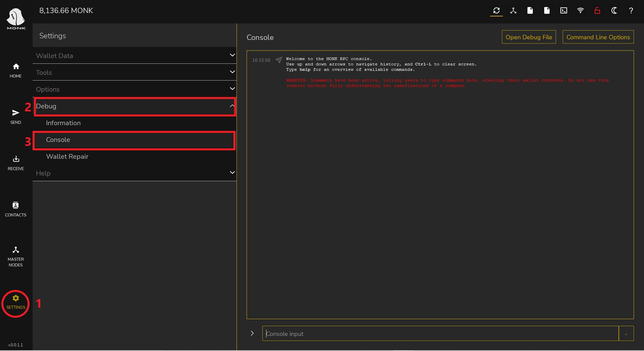Open the Wallet Repair submenu item

[134, 156]
